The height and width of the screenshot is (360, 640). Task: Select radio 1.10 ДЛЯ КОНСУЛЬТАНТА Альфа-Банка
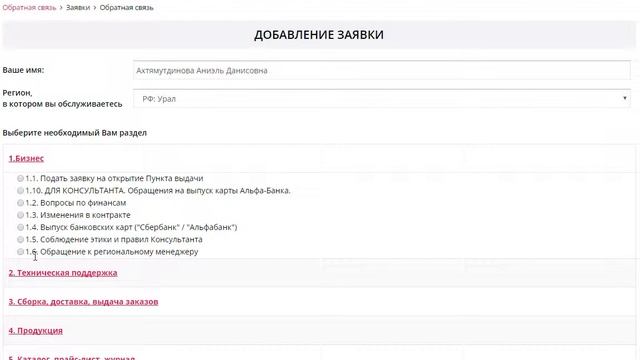point(20,191)
